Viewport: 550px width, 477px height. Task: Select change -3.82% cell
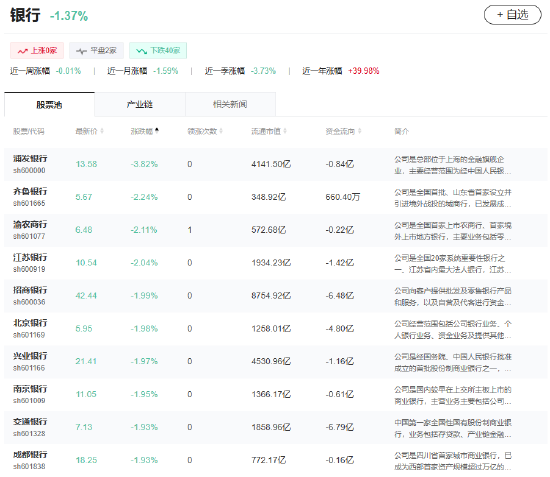click(144, 164)
